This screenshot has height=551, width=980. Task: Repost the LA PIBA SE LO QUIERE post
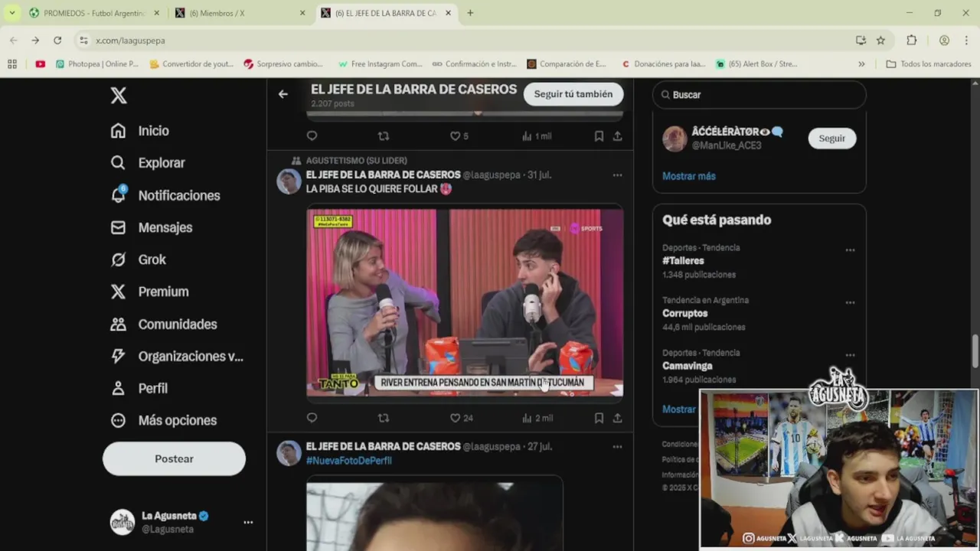384,418
